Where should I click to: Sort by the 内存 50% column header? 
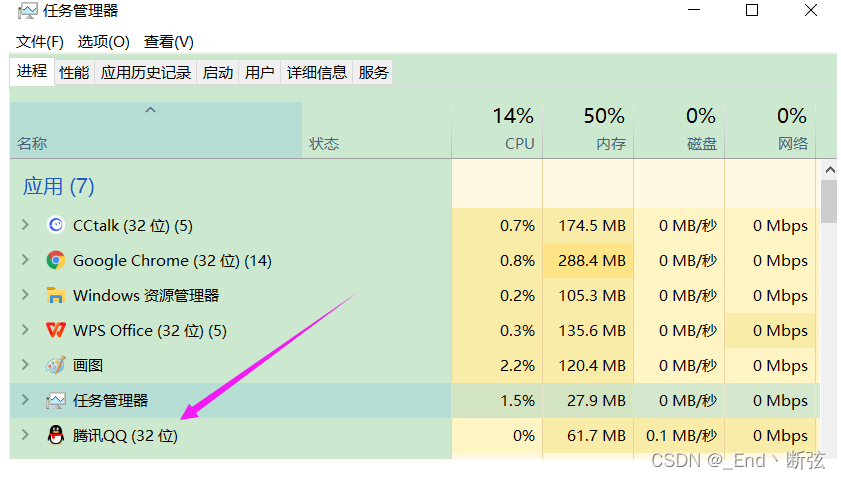point(588,130)
